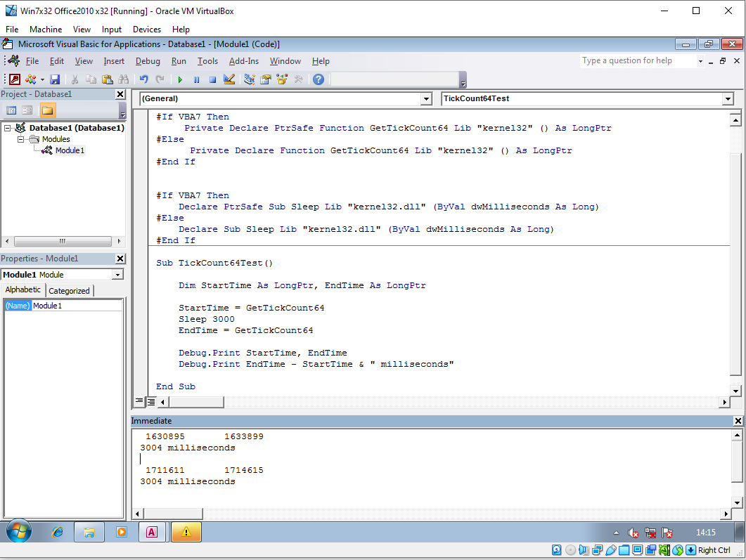Click the Break pause icon
The width and height of the screenshot is (746, 560).
click(196, 79)
